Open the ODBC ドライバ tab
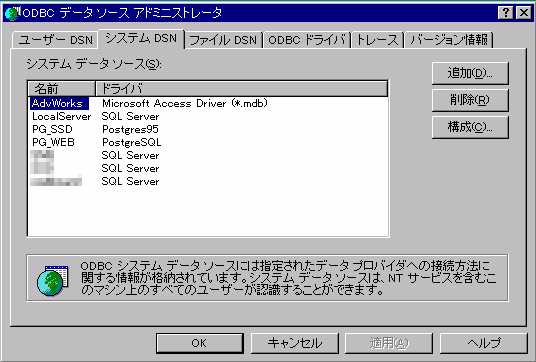 tap(307, 40)
